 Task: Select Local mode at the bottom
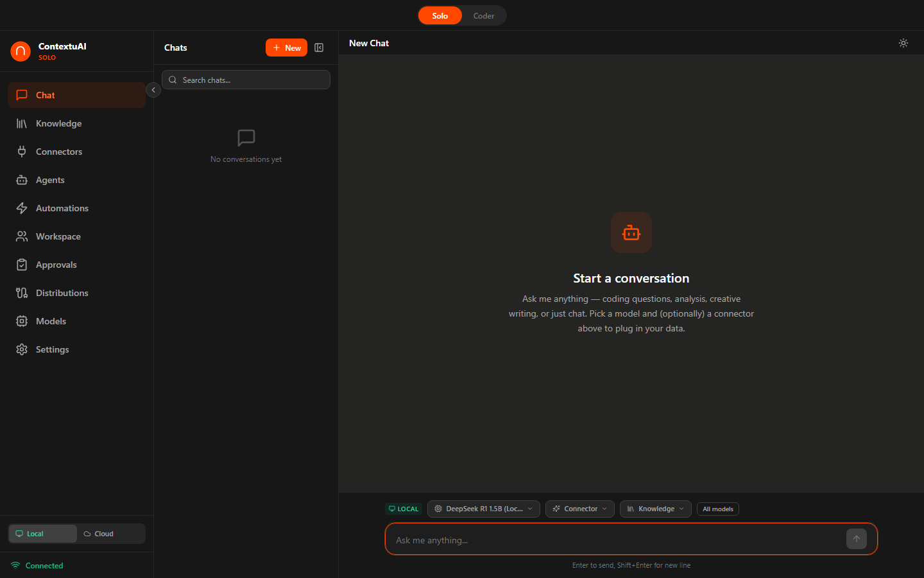pyautogui.click(x=43, y=534)
